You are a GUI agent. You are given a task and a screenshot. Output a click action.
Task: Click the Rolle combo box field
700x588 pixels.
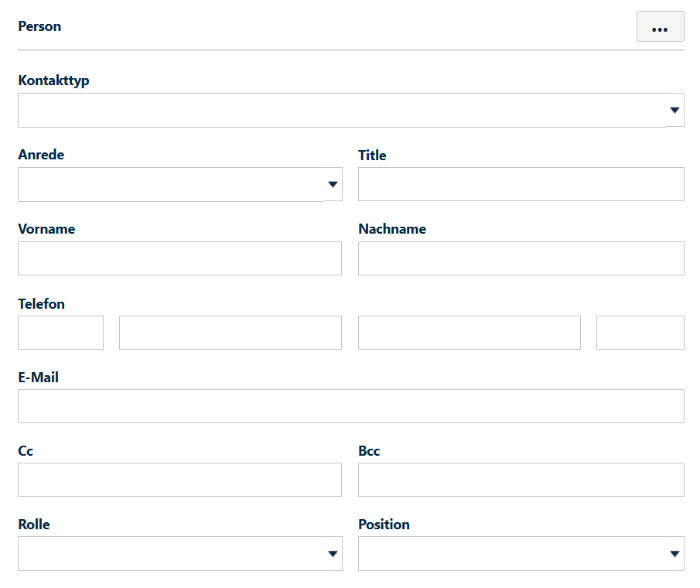tap(180, 554)
